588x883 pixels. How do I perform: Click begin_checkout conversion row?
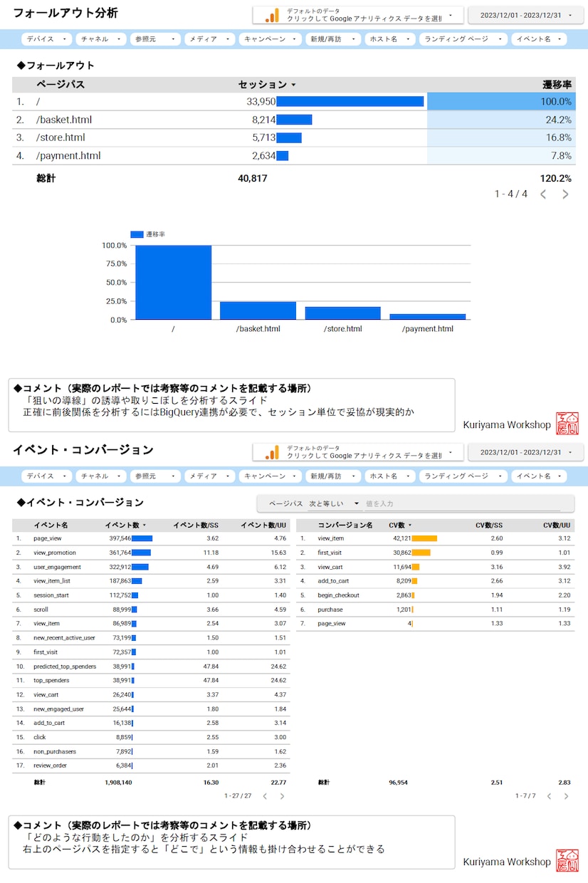click(x=436, y=595)
